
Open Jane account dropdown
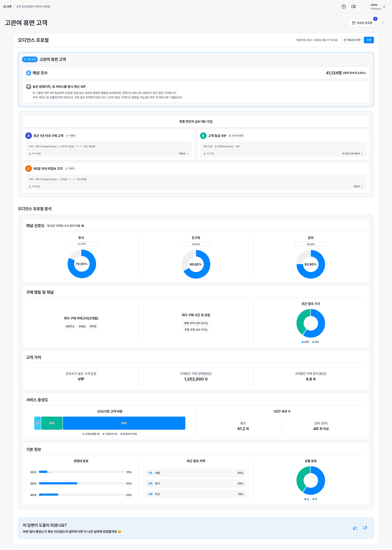coord(374,7)
